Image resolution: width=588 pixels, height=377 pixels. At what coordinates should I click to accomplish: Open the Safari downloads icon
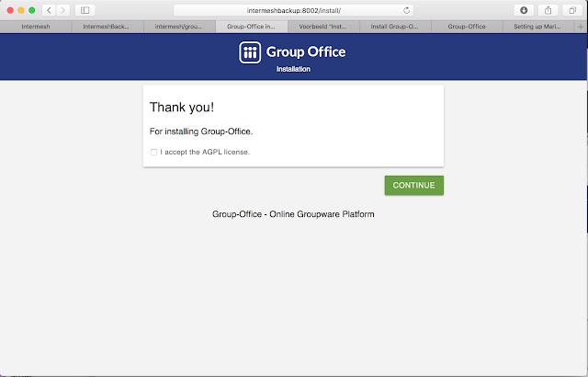(525, 10)
